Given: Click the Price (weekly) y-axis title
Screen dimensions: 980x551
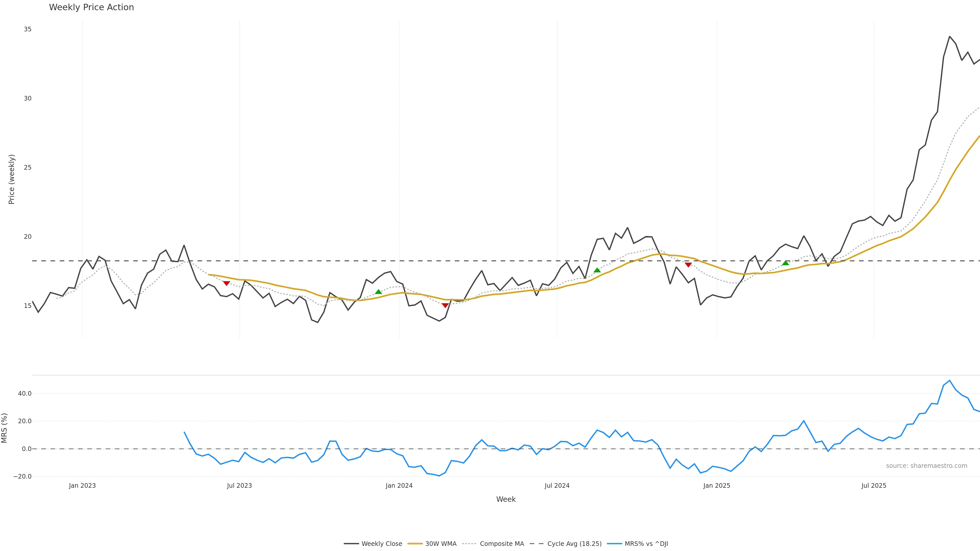Looking at the screenshot, I should pos(11,179).
